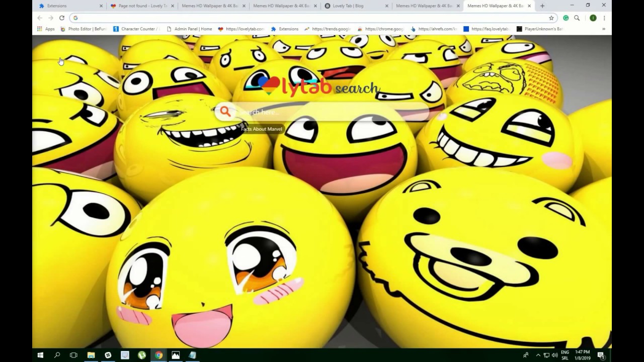Screen dimensions: 644x362
Task: Open the volume control in system tray
Action: (x=554, y=355)
